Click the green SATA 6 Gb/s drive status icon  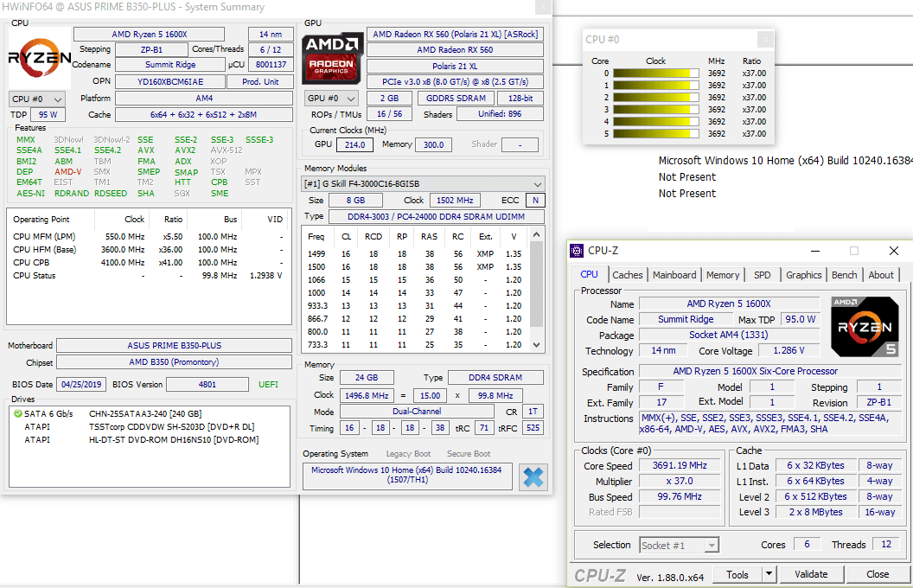[x=17, y=414]
